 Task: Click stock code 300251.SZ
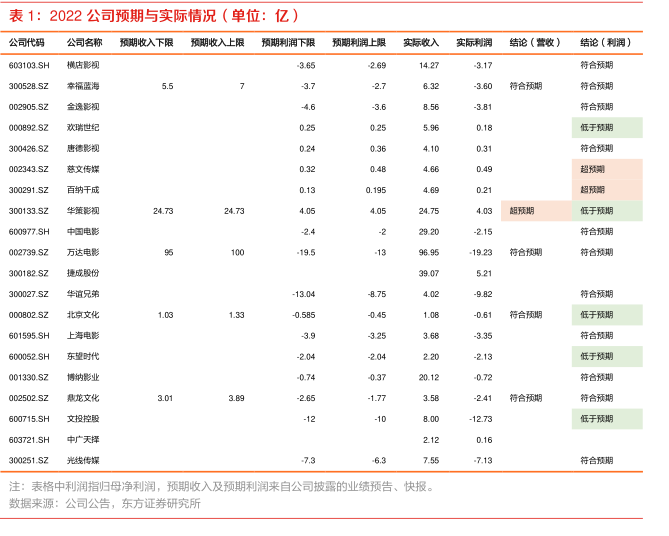(x=28, y=461)
